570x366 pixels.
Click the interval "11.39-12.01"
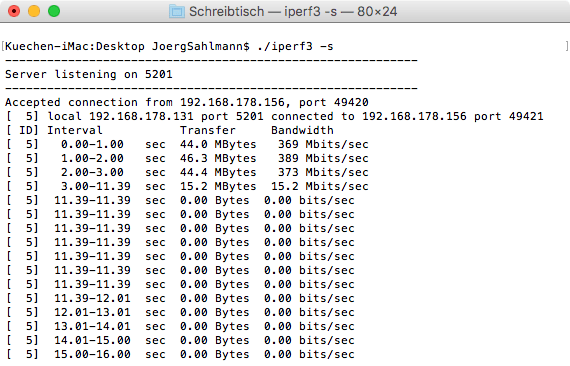tap(92, 298)
